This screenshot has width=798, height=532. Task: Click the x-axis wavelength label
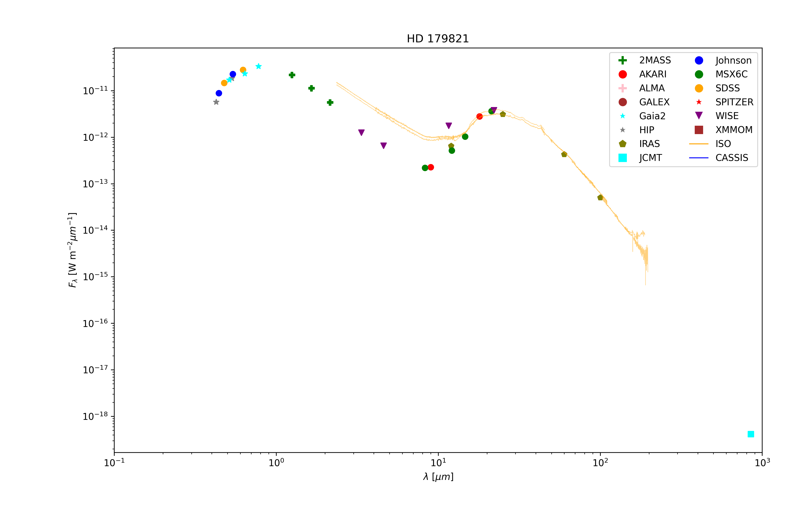pos(438,477)
